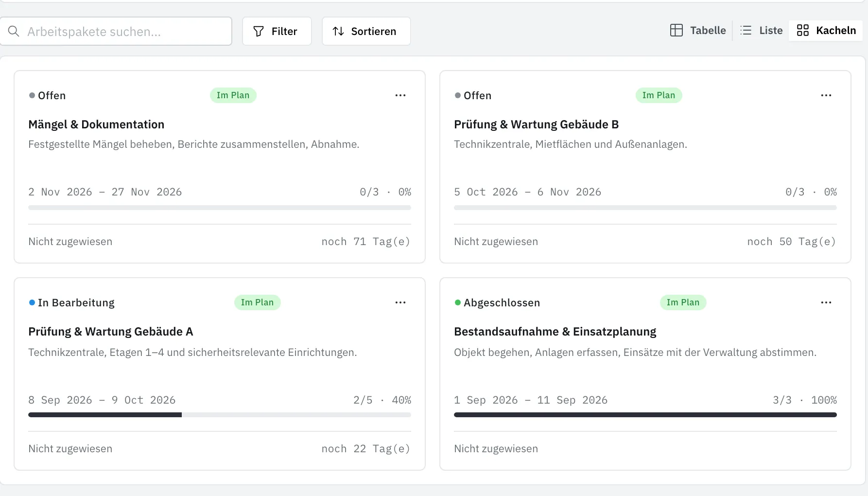868x496 pixels.
Task: Open more options for Prüfung & Wartung Gebäude A
Action: coord(400,302)
